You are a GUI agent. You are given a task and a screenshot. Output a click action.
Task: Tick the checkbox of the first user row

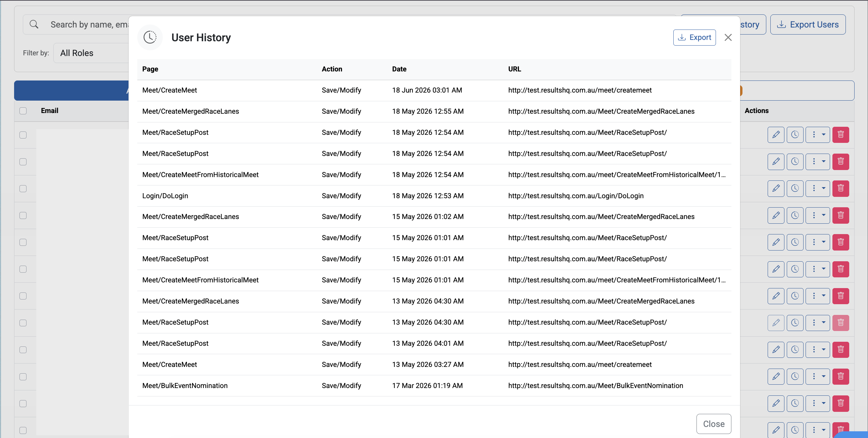pos(23,135)
